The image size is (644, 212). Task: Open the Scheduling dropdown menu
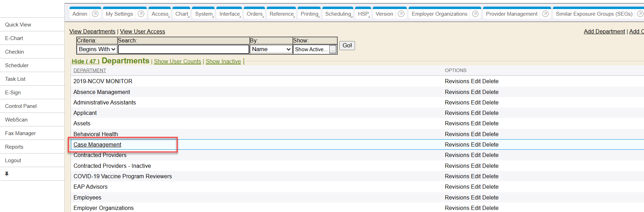(338, 14)
